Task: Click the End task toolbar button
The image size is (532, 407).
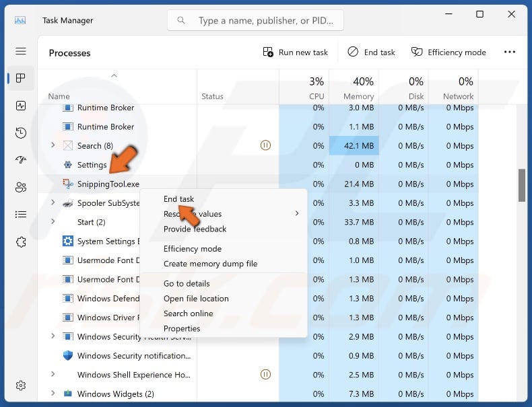Action: (x=372, y=52)
